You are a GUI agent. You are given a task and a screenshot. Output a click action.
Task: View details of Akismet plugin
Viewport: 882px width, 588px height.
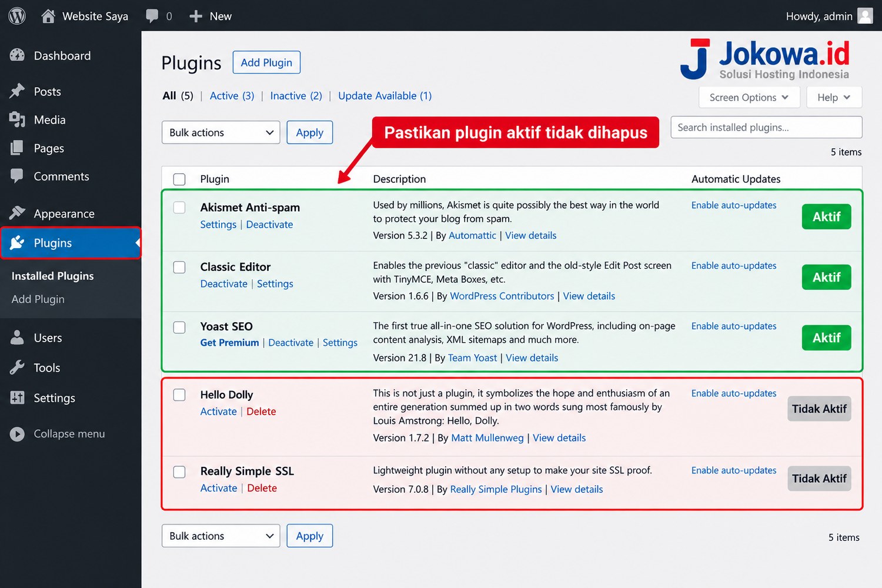531,236
